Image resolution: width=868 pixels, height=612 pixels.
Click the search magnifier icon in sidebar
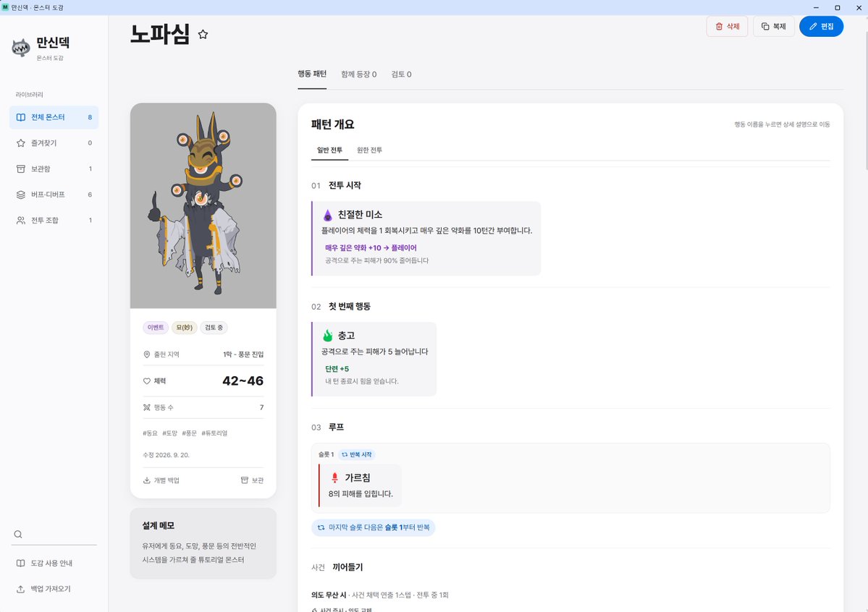pos(18,535)
